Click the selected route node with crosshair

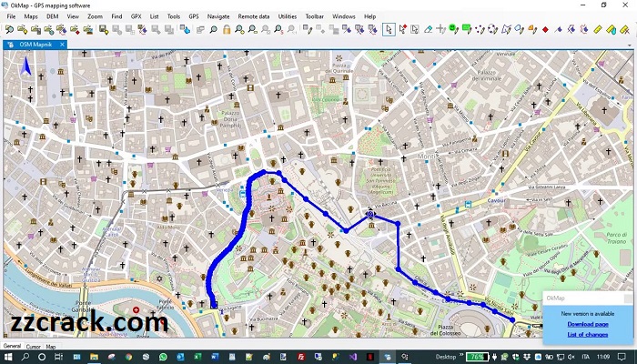click(370, 214)
